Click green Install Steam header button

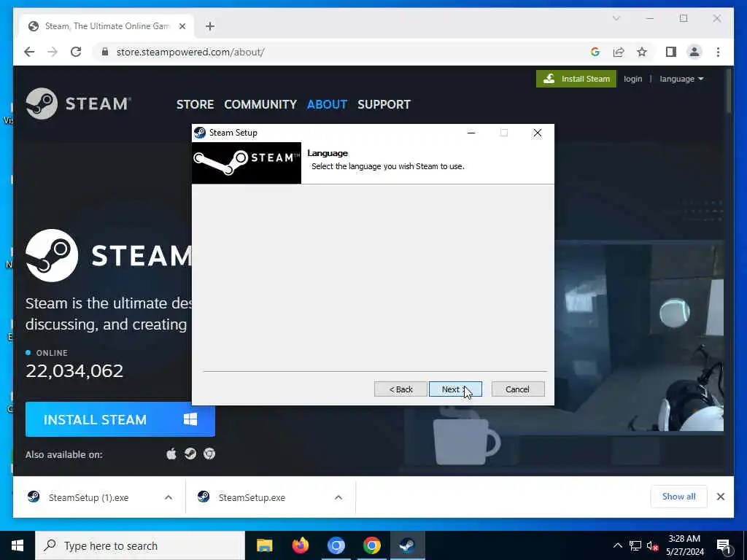(x=576, y=79)
